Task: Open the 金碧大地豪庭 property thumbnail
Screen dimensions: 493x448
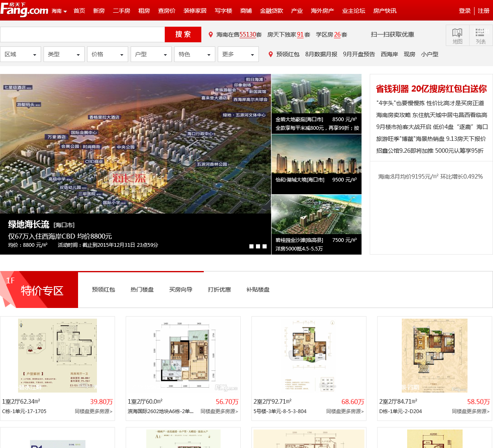Action: [x=316, y=94]
